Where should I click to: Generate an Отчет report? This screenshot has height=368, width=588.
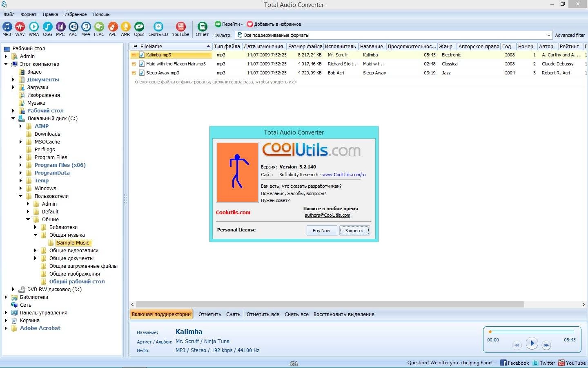(202, 29)
